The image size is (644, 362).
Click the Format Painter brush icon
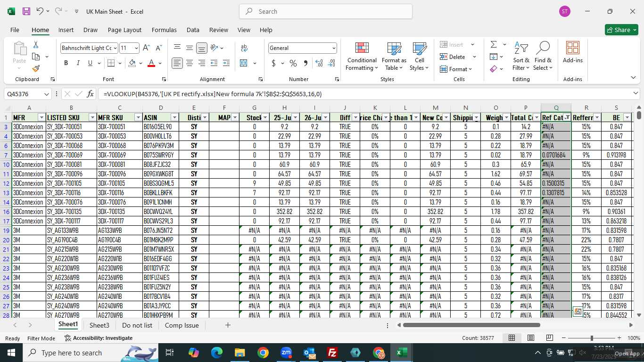(x=36, y=68)
